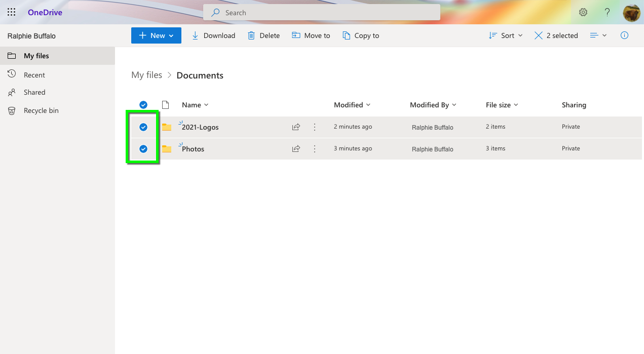Show more actions for Photos folder
644x354 pixels.
pyautogui.click(x=315, y=149)
